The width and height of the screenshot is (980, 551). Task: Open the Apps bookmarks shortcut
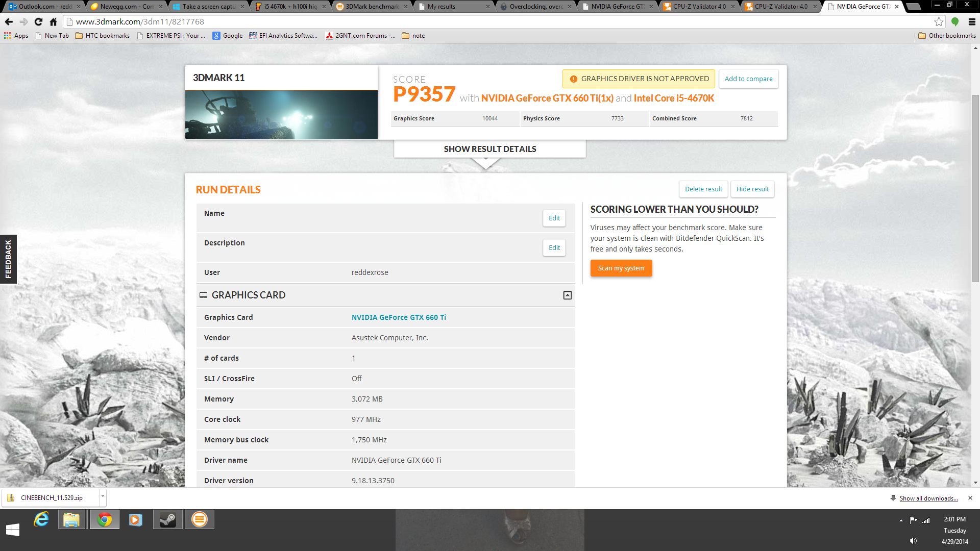tap(16, 36)
